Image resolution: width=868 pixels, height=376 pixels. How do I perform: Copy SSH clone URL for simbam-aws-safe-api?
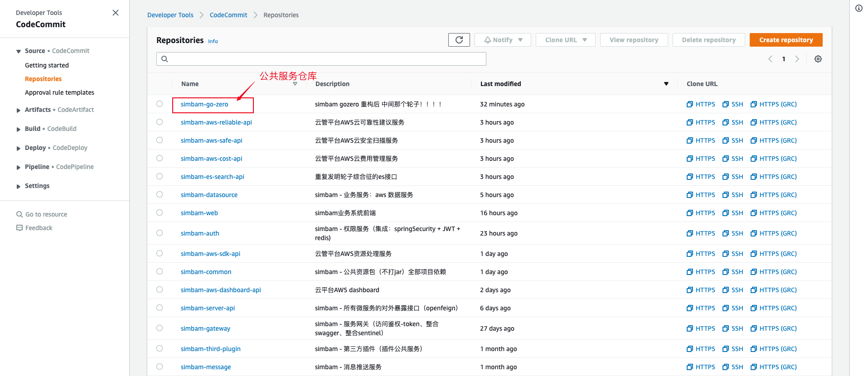click(733, 140)
